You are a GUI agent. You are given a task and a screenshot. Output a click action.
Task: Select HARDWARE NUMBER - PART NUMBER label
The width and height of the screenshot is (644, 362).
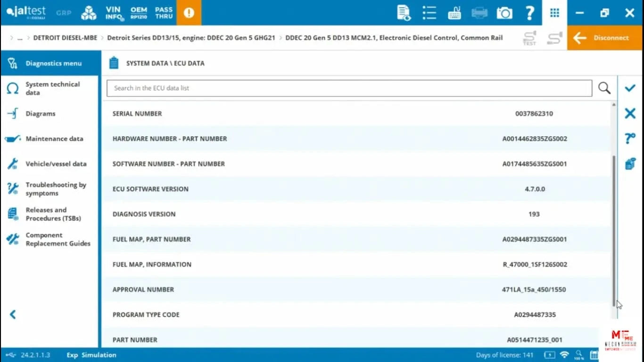[x=170, y=139]
